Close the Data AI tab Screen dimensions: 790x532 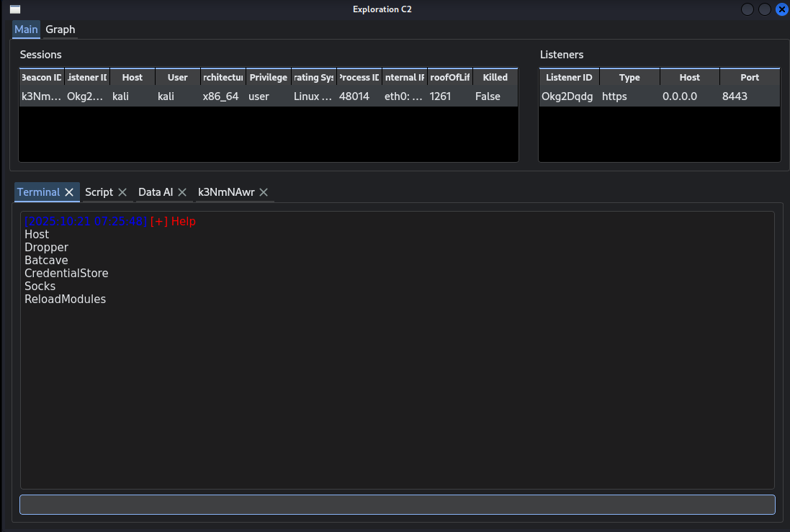coord(182,192)
